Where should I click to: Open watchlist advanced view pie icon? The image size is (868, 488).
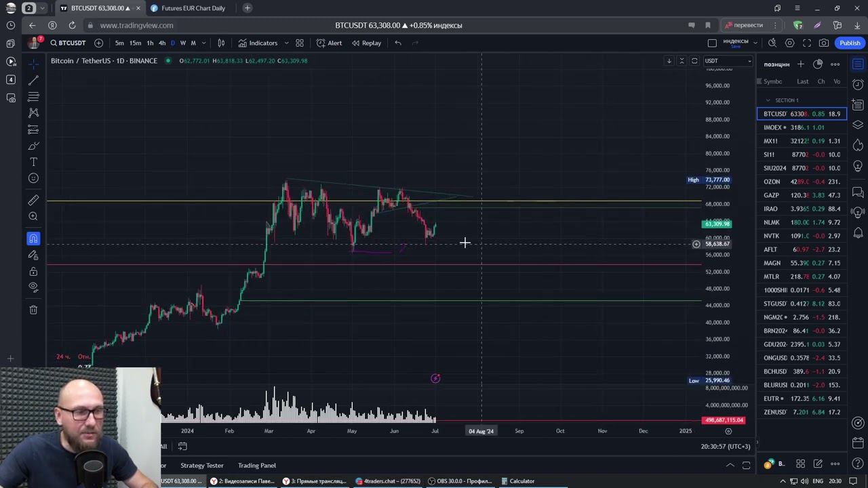pyautogui.click(x=818, y=64)
